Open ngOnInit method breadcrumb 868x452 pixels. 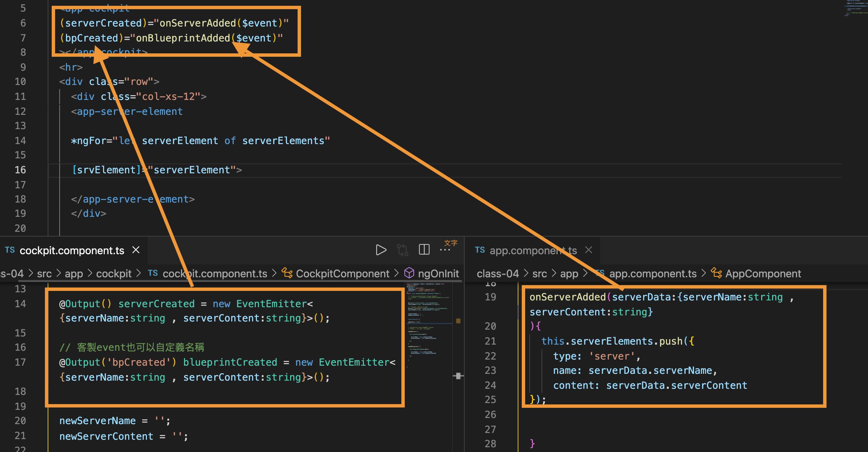tap(438, 274)
